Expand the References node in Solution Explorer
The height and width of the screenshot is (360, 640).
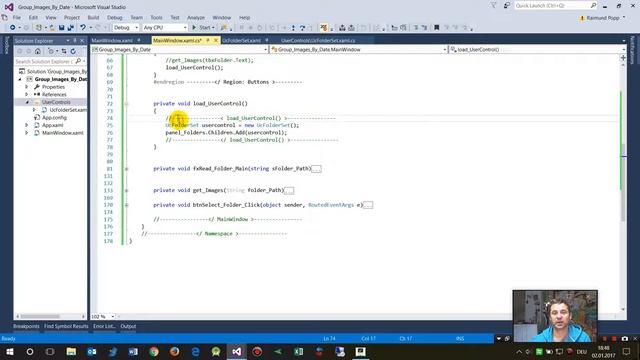click(27, 94)
